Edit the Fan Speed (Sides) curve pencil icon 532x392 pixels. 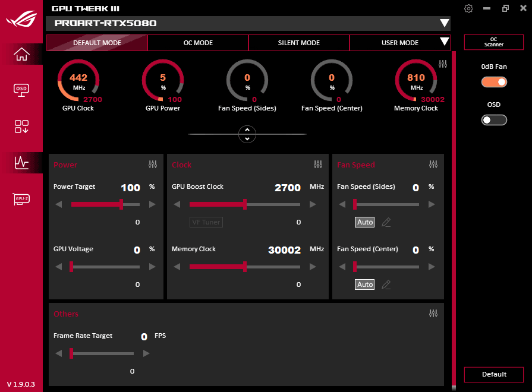[386, 222]
